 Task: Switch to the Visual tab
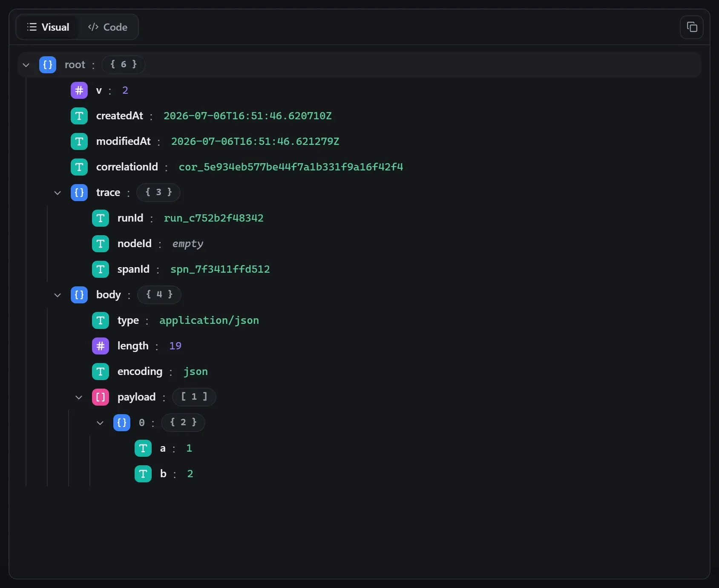click(x=48, y=27)
